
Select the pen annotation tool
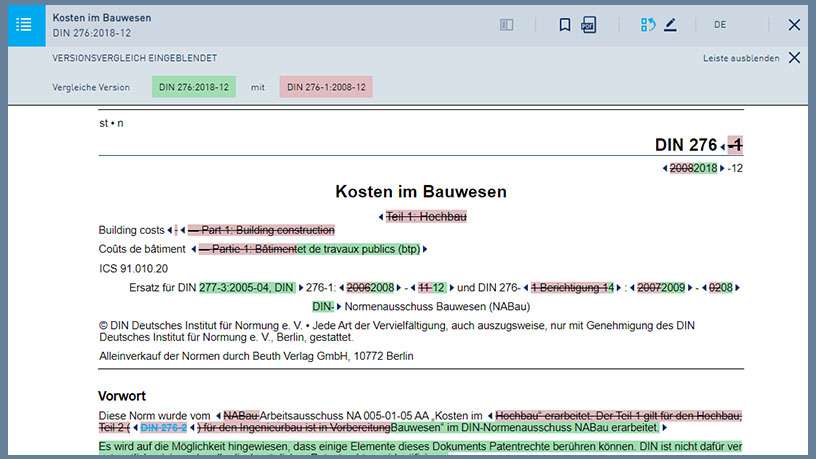click(x=670, y=24)
